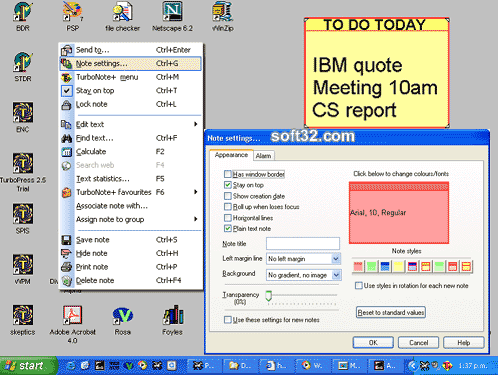Image resolution: width=500 pixels, height=375 pixels.
Task: Click the Transparency slider handle
Action: (269, 295)
